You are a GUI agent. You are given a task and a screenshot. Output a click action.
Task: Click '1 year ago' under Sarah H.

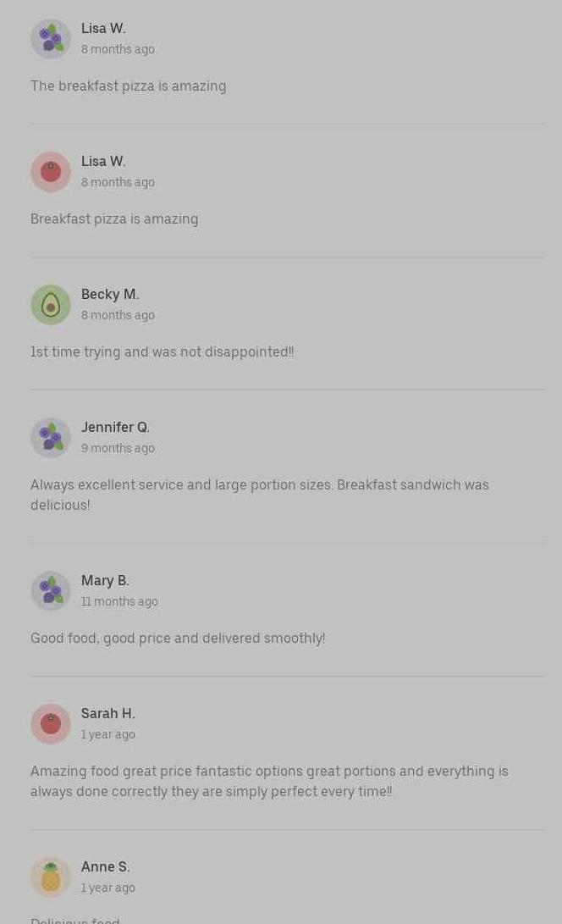click(x=107, y=734)
